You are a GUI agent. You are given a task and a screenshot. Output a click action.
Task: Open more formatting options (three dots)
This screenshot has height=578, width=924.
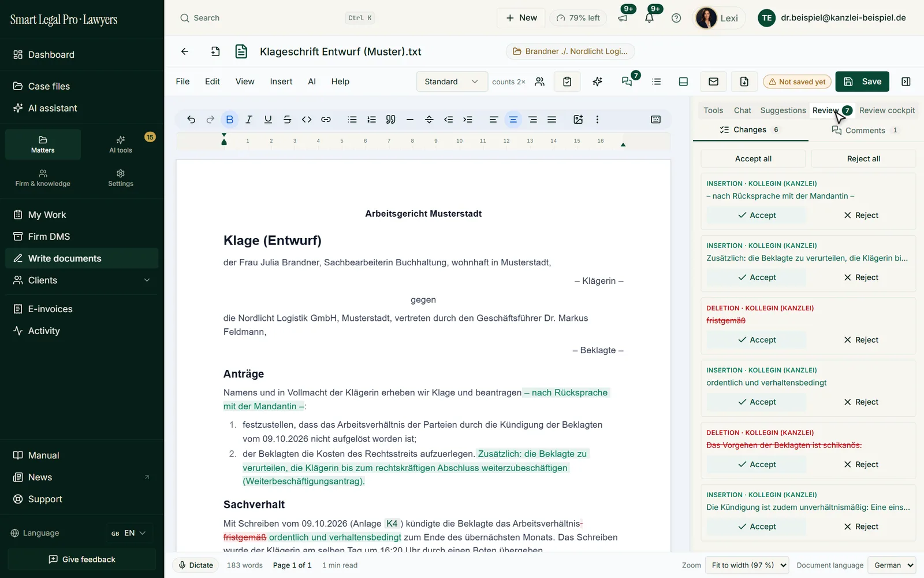click(597, 120)
